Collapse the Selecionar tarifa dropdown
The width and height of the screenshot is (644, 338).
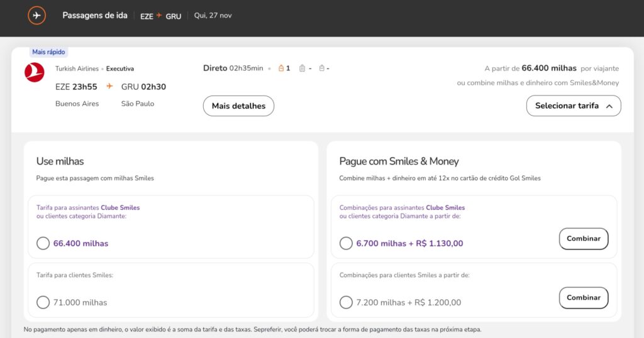click(x=573, y=106)
